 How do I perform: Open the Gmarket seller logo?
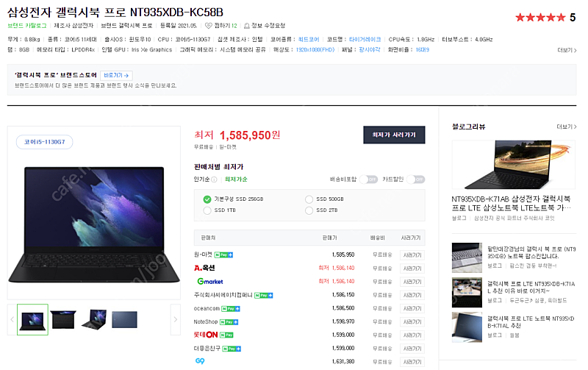point(210,282)
